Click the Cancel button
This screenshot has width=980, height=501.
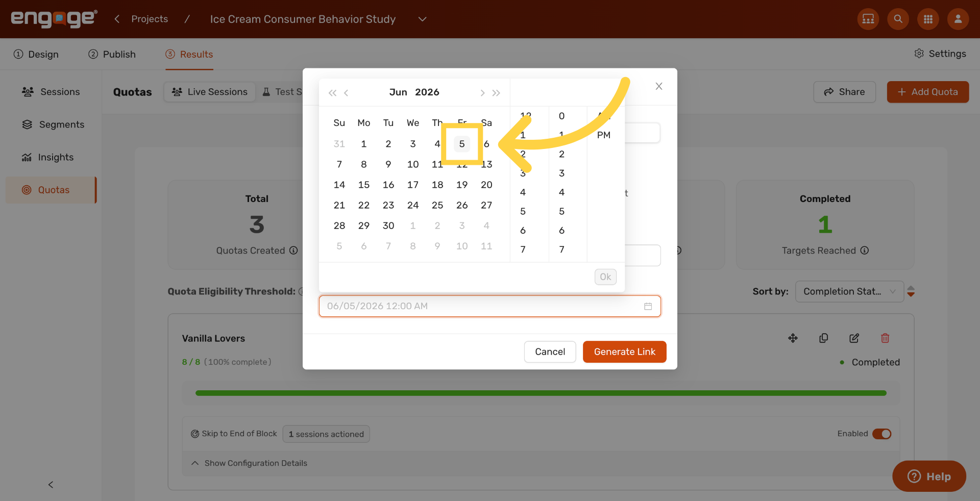pos(550,352)
